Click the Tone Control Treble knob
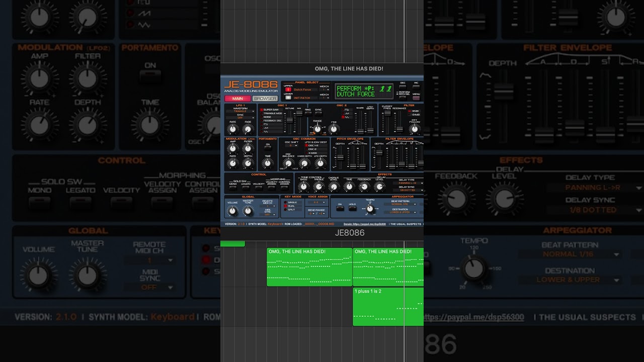The image size is (644, 362). pyautogui.click(x=318, y=187)
